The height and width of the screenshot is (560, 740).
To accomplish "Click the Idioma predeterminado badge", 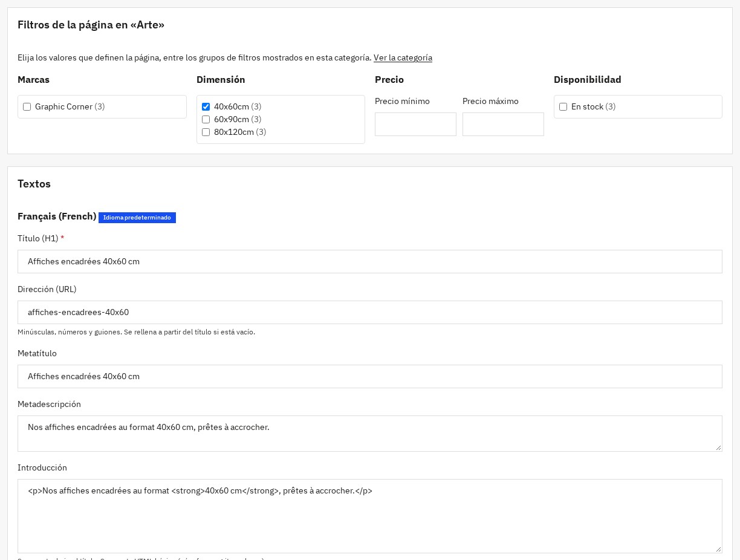I will pyautogui.click(x=137, y=218).
